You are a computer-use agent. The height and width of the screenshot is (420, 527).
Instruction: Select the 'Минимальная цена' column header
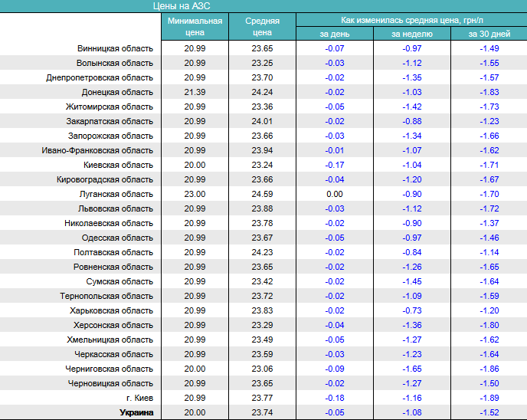pyautogui.click(x=195, y=27)
